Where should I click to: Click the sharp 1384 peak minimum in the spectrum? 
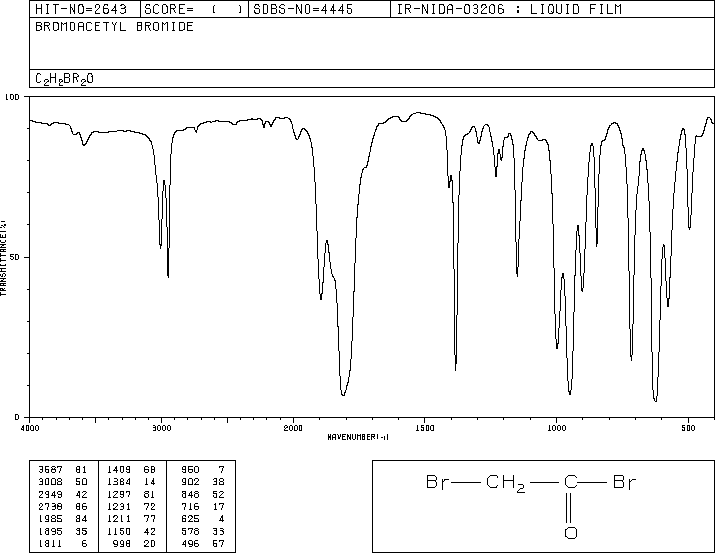[456, 368]
